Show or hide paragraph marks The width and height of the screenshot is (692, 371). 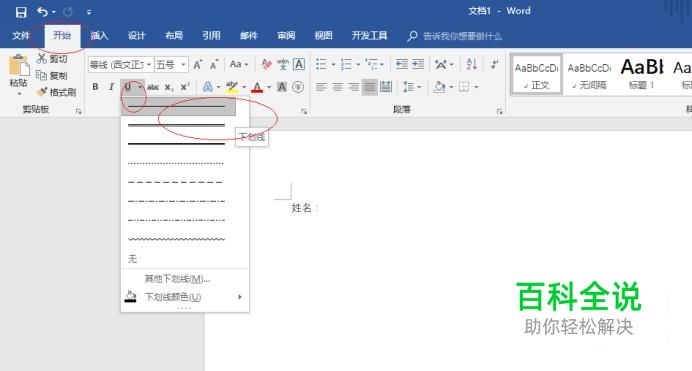495,64
